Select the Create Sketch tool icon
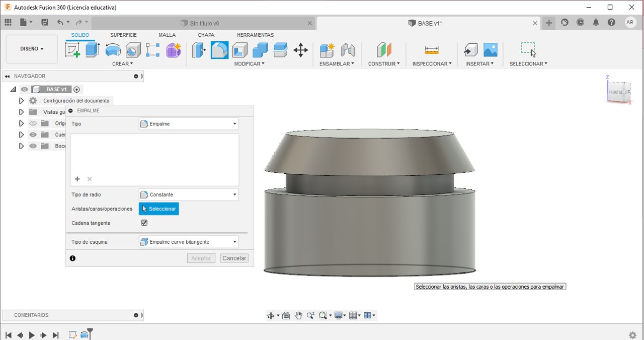 pos(73,50)
